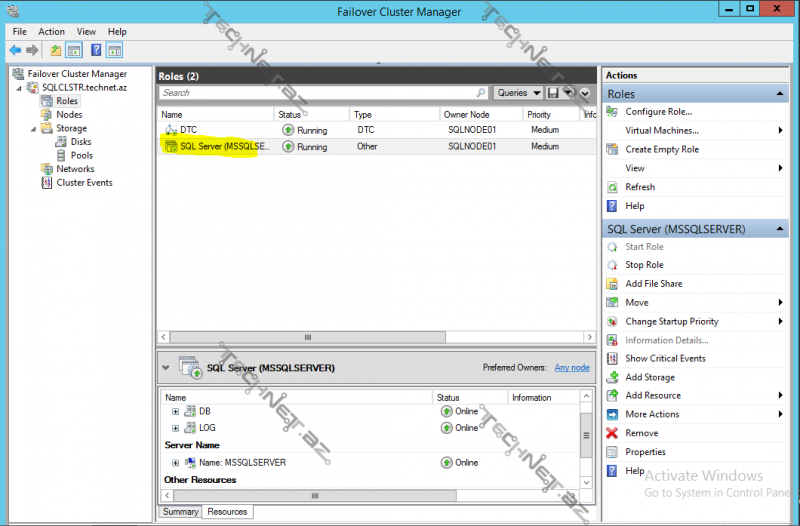800x526 pixels.
Task: Click the Add File Share icon
Action: pyautogui.click(x=612, y=284)
